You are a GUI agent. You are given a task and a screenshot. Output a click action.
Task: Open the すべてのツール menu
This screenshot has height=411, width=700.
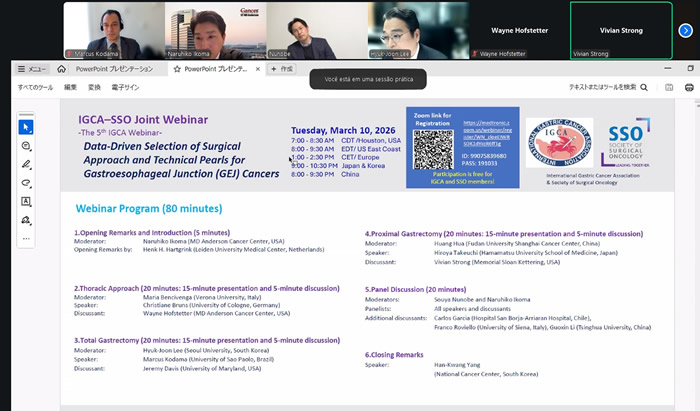tap(36, 87)
